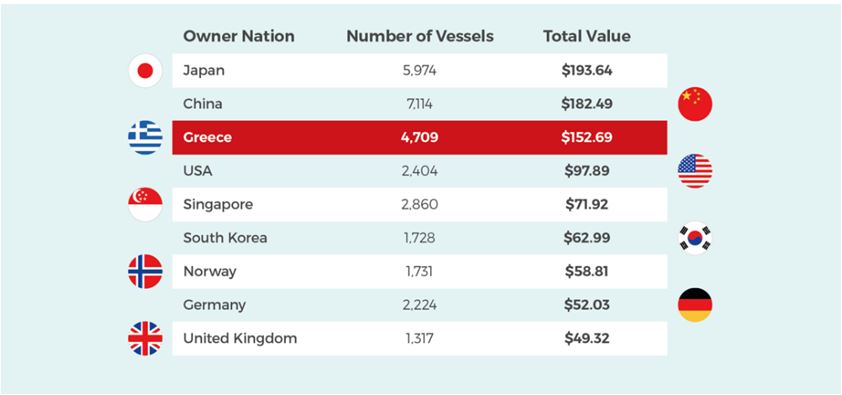Click the Germany flag icon
The width and height of the screenshot is (842, 395).
(x=695, y=305)
